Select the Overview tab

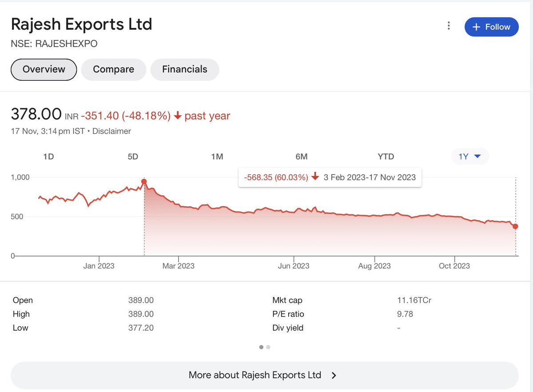click(x=44, y=69)
